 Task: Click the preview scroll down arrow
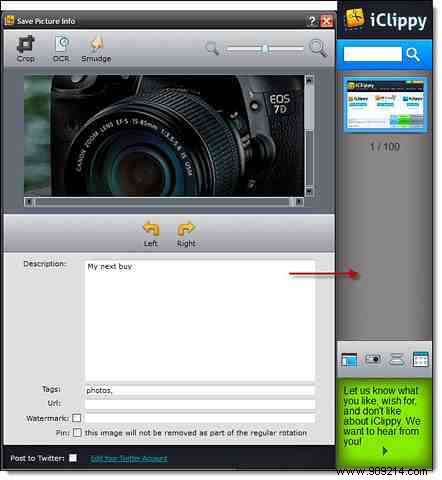309,192
